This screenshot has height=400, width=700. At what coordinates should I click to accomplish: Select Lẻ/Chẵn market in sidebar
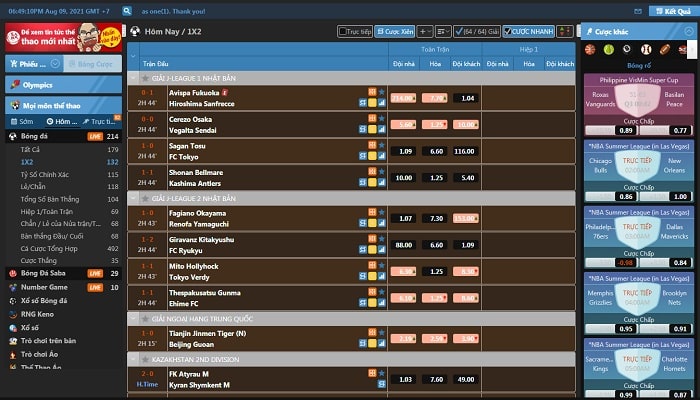tap(33, 187)
